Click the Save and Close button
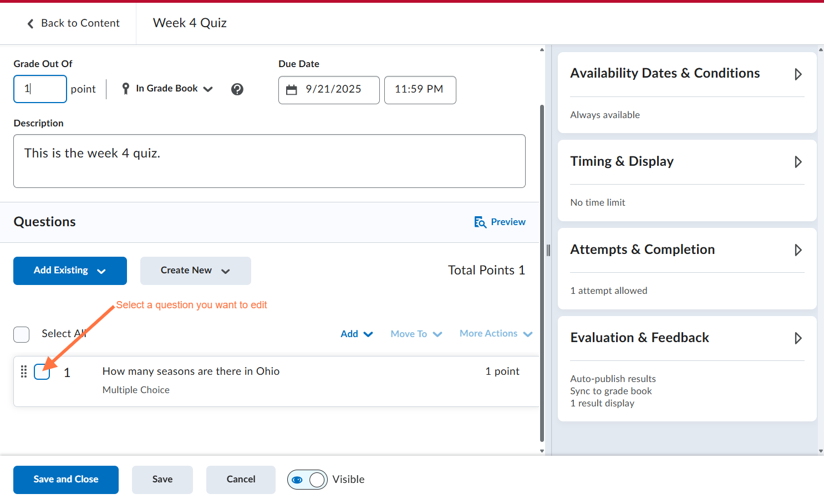 (x=66, y=480)
